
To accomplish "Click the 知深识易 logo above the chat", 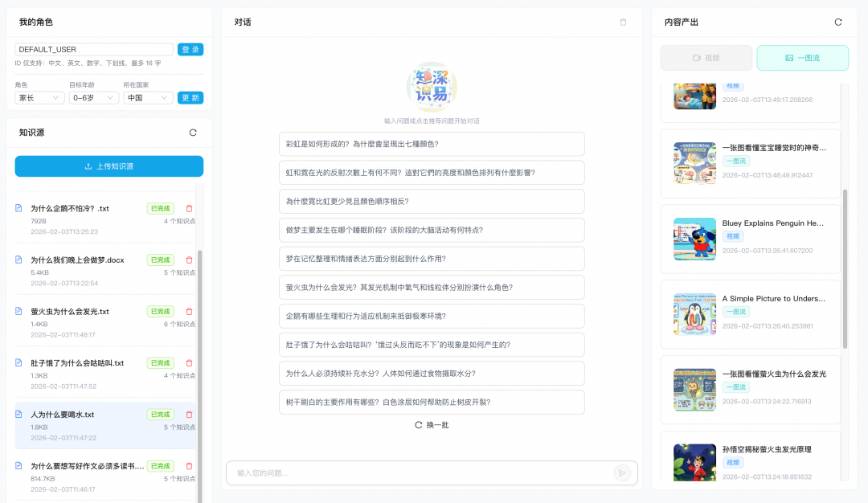I will click(432, 87).
